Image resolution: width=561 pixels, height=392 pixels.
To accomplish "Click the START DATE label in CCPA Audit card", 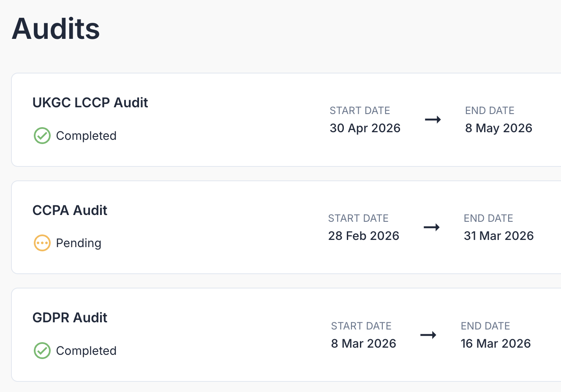I will (x=358, y=218).
